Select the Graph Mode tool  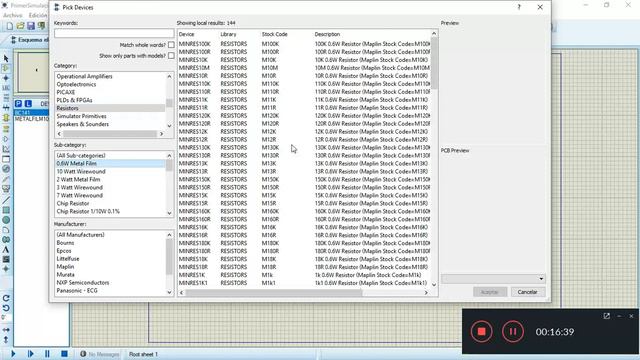coord(6,149)
